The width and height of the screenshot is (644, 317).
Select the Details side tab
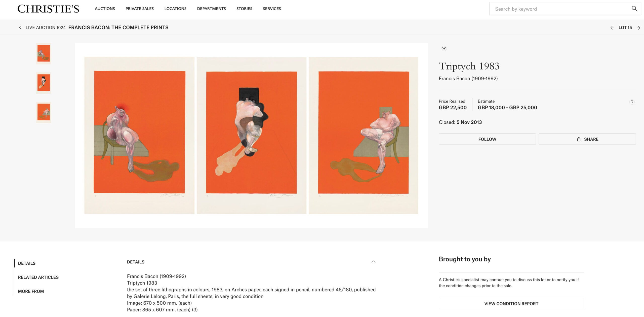point(27,263)
